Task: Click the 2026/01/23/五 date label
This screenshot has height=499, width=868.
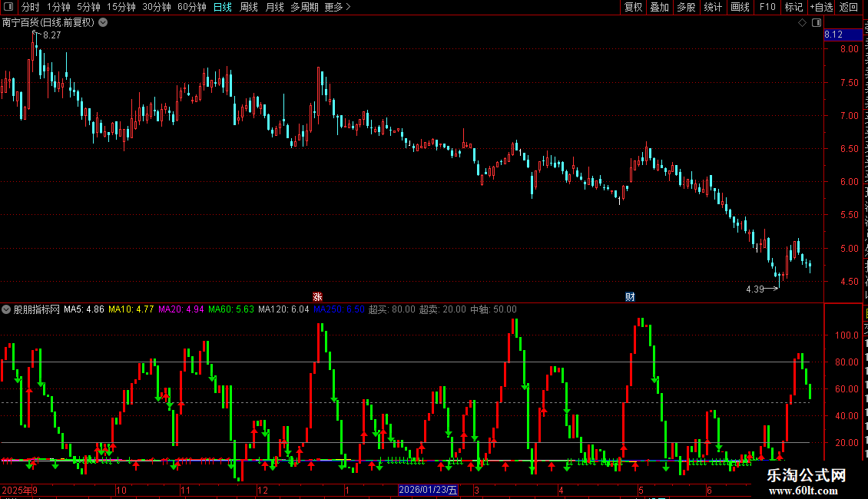Action: click(428, 490)
